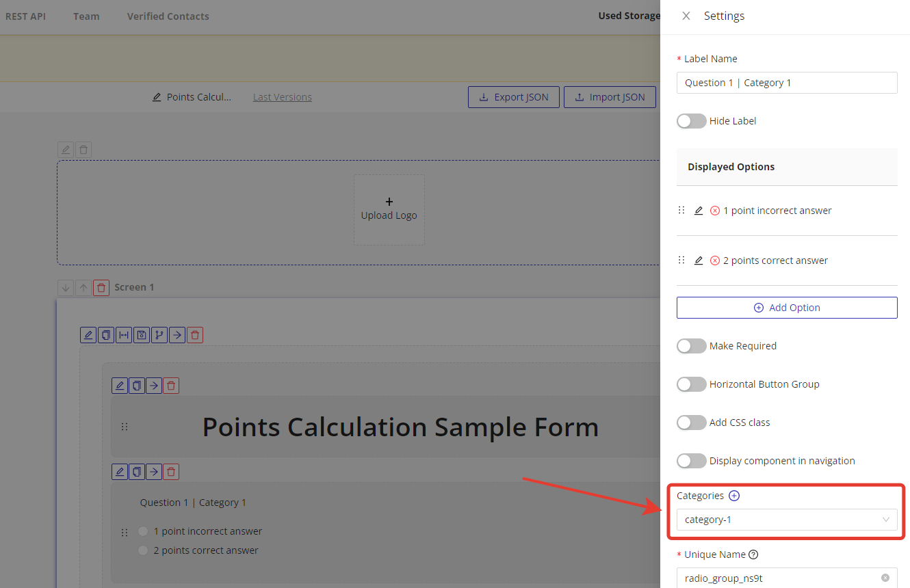Screen dimensions: 910x588
Task: Click the Label Name input field
Action: click(x=786, y=83)
